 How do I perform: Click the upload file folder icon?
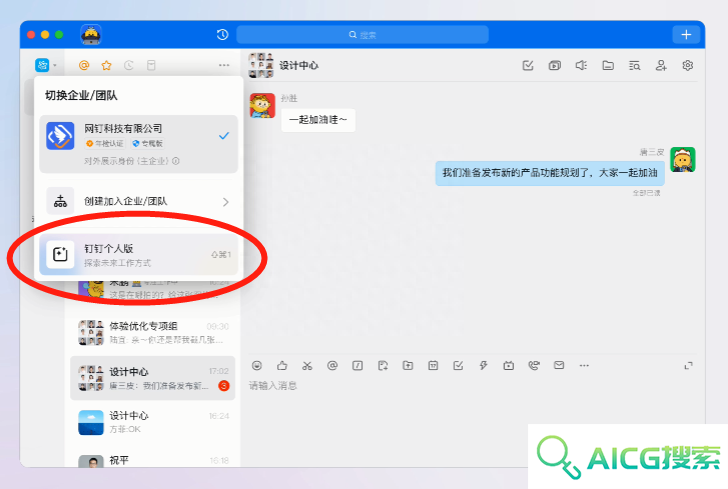408,365
